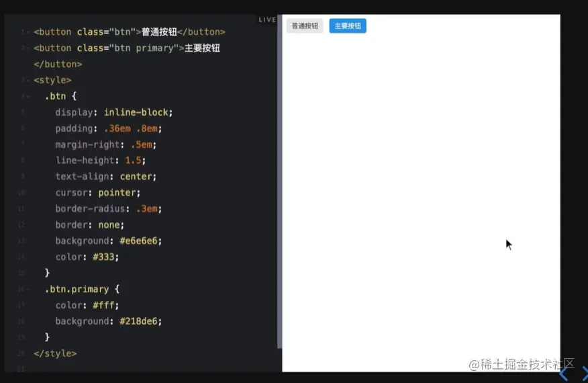Click the 'margin-right: .5em;' line
This screenshot has height=383, width=588.
point(106,144)
